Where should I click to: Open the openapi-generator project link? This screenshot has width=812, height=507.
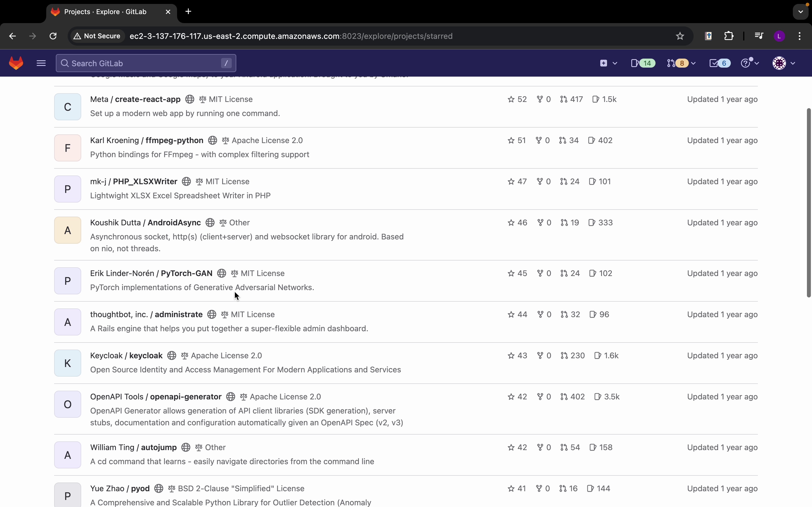[x=186, y=397]
